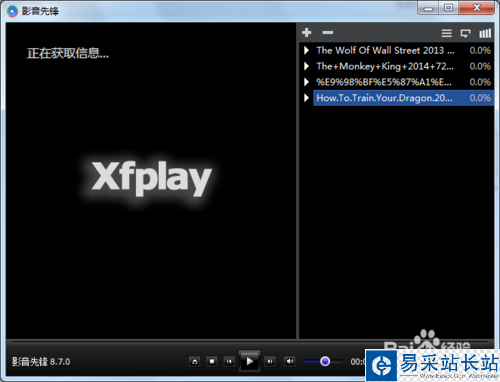
Task: Skip to next track
Action: pyautogui.click(x=270, y=361)
